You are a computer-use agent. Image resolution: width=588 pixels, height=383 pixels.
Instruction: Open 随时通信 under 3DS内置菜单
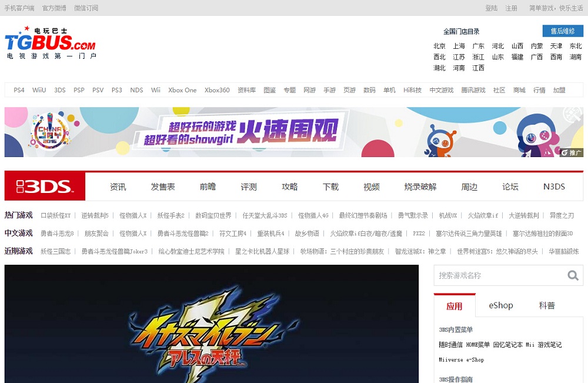click(451, 344)
